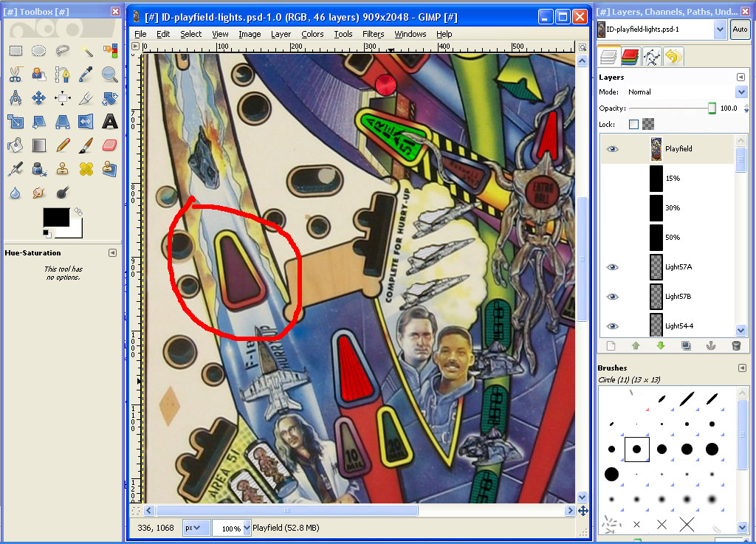Viewport: 756px width, 544px height.
Task: Select the Rectangle Select tool
Action: click(16, 51)
